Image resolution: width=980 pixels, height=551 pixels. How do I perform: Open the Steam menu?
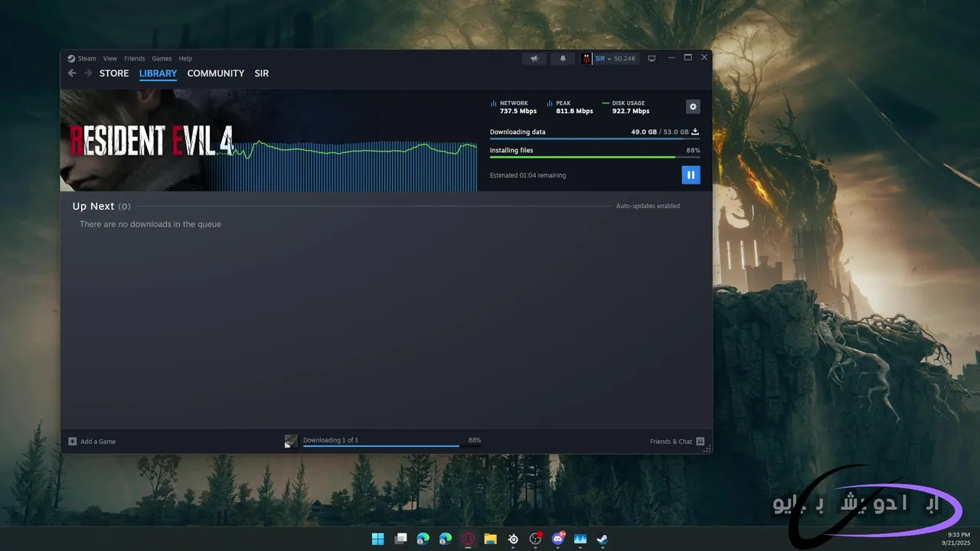click(87, 58)
